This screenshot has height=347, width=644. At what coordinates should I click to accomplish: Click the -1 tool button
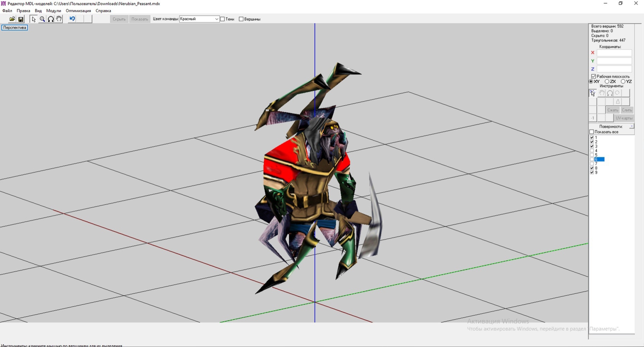pyautogui.click(x=593, y=118)
